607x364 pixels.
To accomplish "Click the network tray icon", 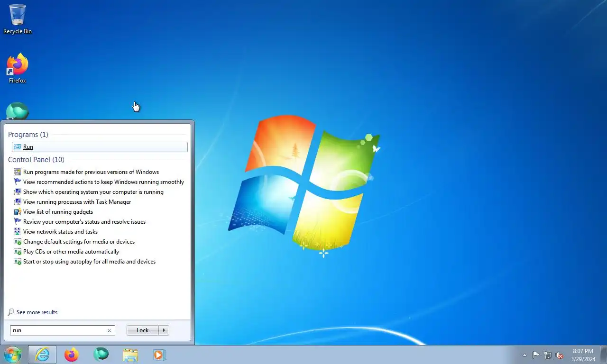I will click(x=548, y=355).
